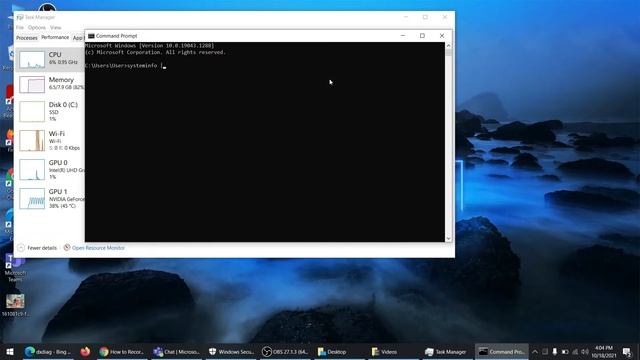Open Resource Monitor link
Viewport: 640px width, 360px height.
(94, 248)
